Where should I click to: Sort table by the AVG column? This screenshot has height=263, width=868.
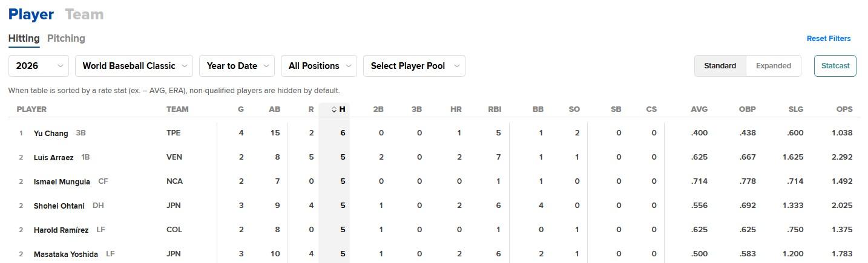[699, 109]
